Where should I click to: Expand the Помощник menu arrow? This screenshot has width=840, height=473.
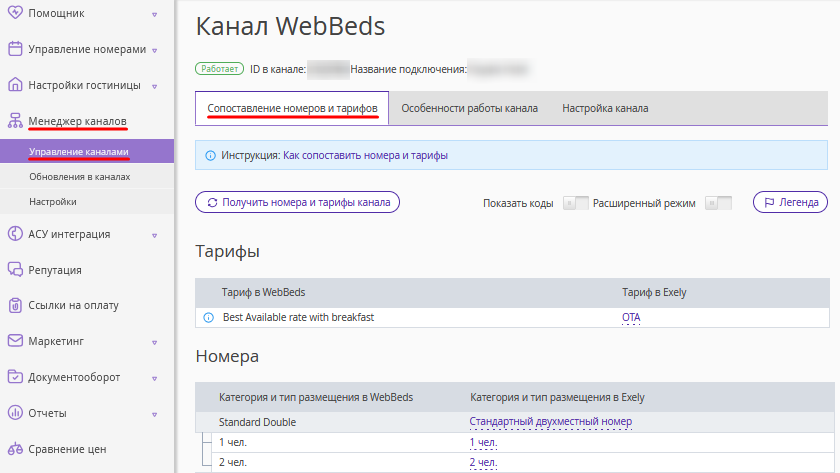point(154,14)
